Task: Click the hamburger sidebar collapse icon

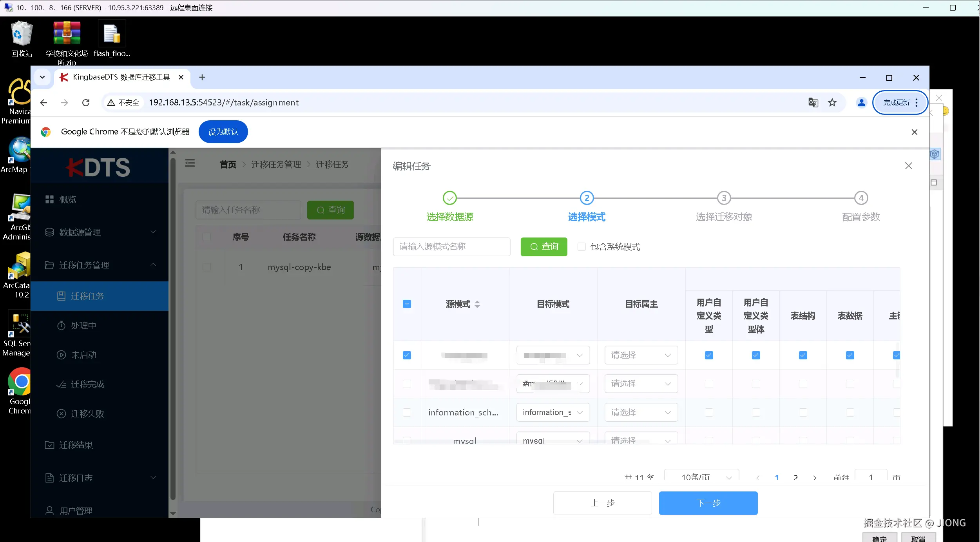Action: 190,163
